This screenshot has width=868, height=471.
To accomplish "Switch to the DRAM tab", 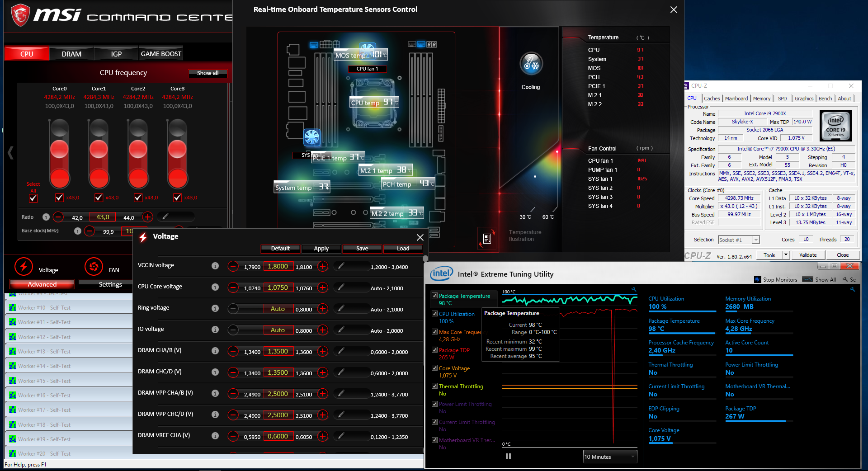I will pyautogui.click(x=71, y=54).
